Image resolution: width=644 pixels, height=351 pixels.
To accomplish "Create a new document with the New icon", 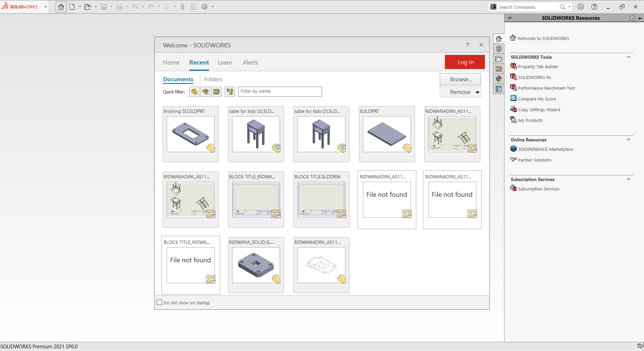I will pos(72,7).
